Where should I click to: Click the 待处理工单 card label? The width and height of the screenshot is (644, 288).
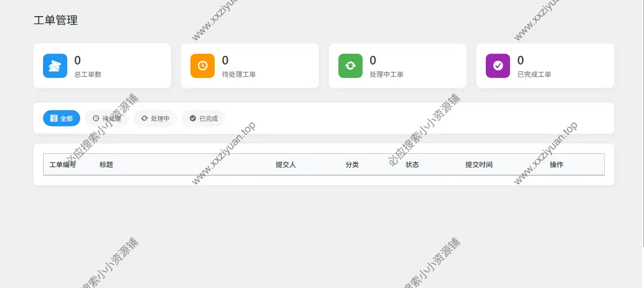[239, 74]
